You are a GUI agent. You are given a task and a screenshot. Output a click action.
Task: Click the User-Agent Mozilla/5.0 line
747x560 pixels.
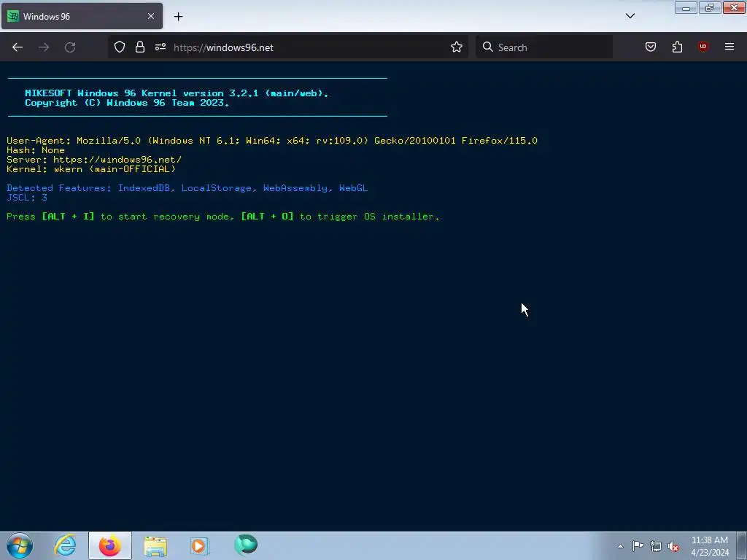[272, 141]
